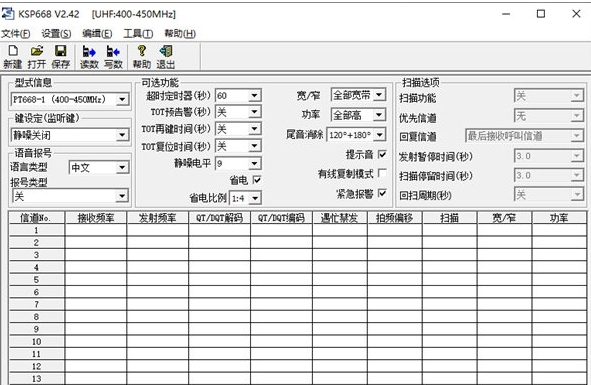Expand the 回扫周期(秒) dropdown
Image resolution: width=591 pixels, height=385 pixels.
[577, 195]
